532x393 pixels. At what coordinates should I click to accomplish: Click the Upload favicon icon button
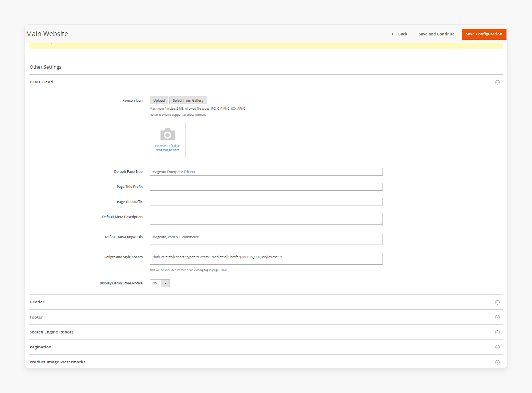(x=159, y=100)
